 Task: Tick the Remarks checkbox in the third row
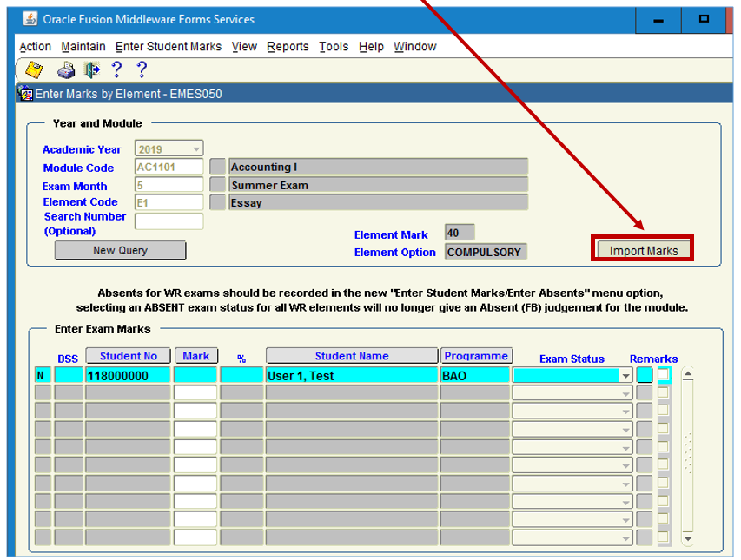pos(664,411)
